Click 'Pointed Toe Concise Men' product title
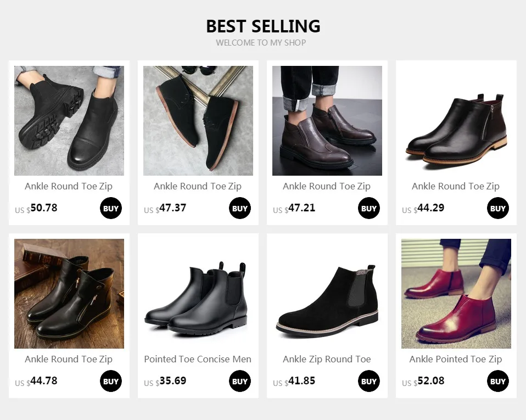The height and width of the screenshot is (420, 526). (198, 359)
